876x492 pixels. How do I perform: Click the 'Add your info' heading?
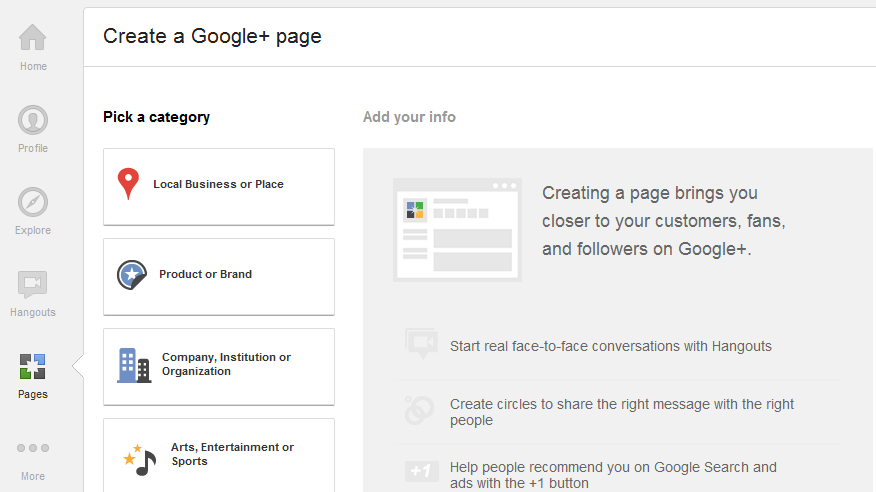[410, 117]
